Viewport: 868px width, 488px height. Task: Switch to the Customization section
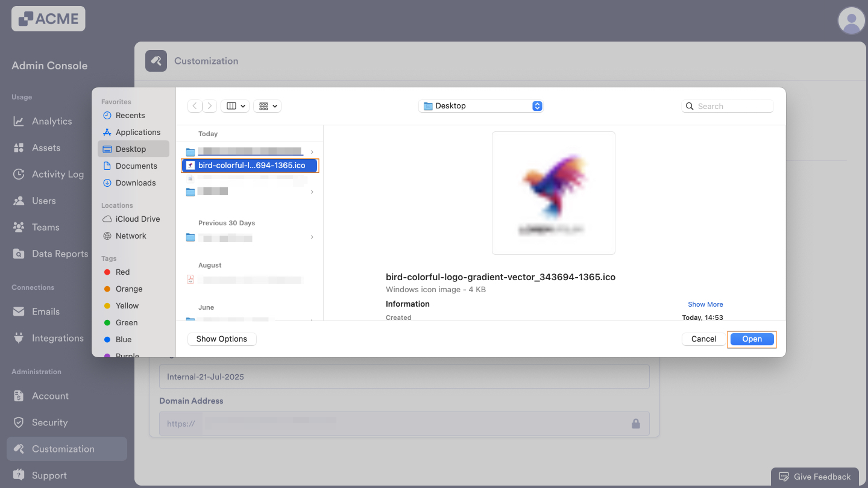(63, 449)
